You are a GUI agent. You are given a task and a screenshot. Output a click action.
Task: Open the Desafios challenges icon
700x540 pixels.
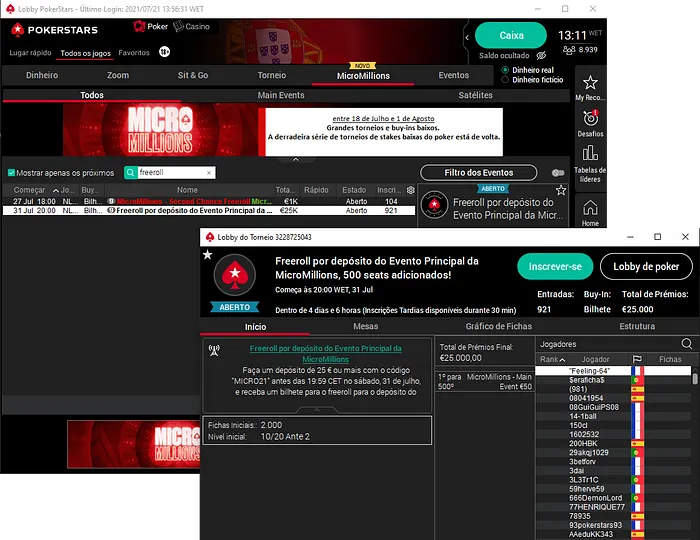tap(590, 118)
